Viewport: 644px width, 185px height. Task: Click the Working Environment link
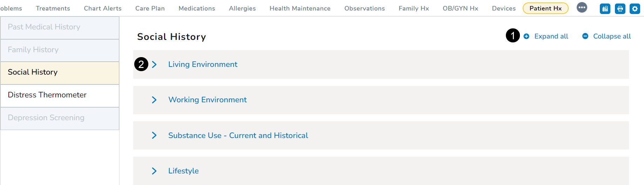click(208, 100)
